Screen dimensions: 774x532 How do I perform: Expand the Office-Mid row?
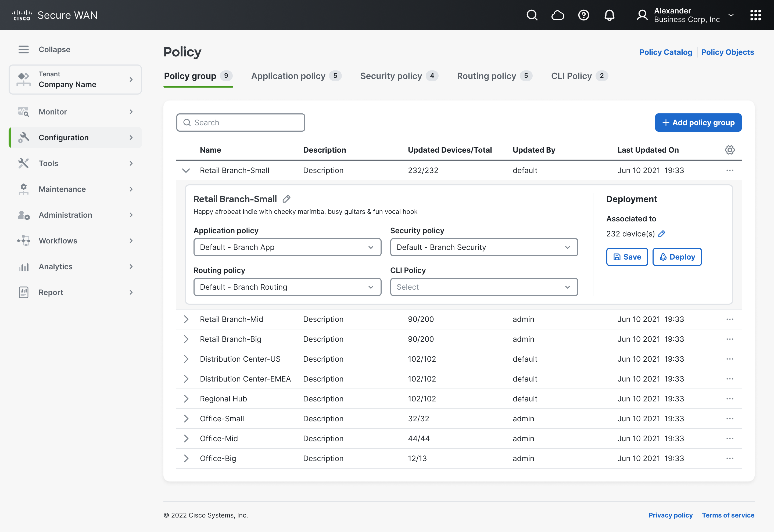(x=186, y=439)
